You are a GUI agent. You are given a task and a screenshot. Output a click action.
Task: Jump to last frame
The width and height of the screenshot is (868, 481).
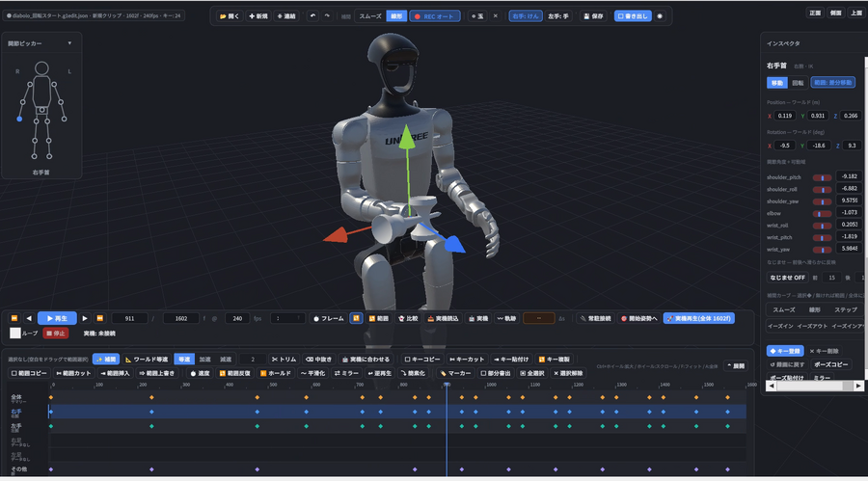99,318
